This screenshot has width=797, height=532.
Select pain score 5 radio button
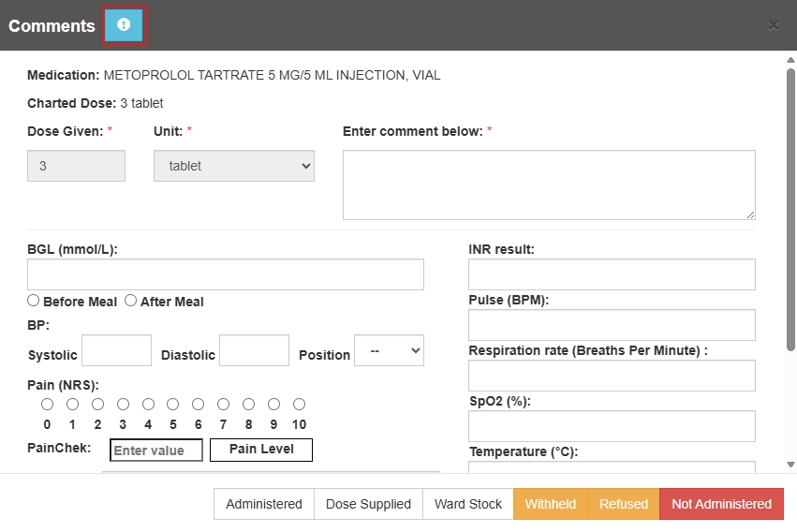tap(173, 404)
